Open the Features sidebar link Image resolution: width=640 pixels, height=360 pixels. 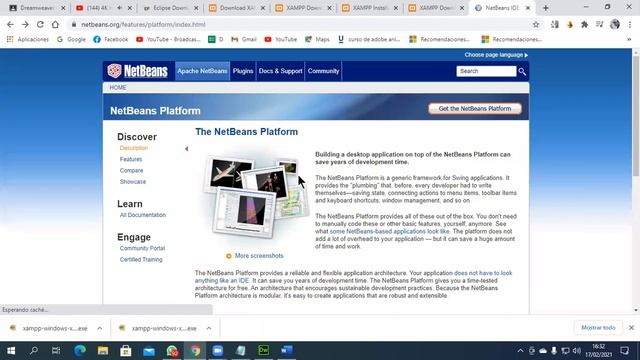131,159
